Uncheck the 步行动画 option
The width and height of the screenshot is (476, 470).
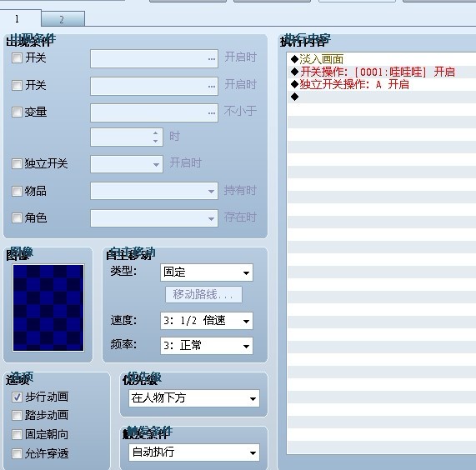coord(17,397)
